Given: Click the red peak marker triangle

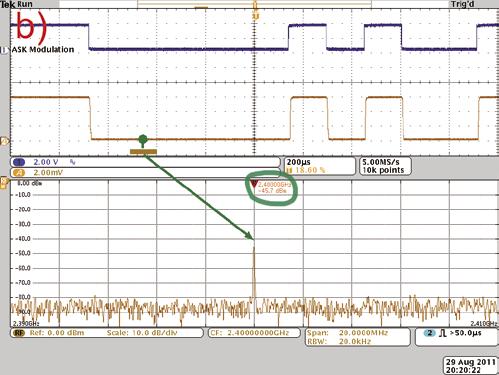Looking at the screenshot, I should pos(254,184).
